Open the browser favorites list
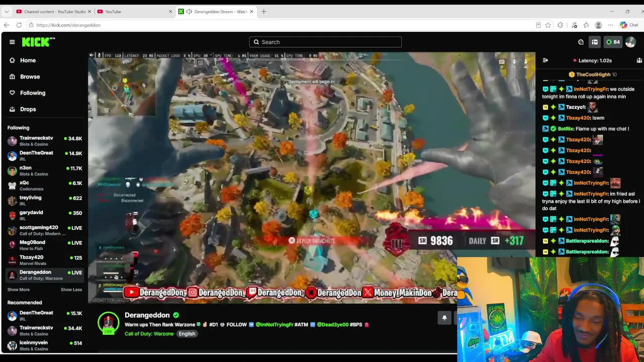The height and width of the screenshot is (362, 644). point(586,25)
